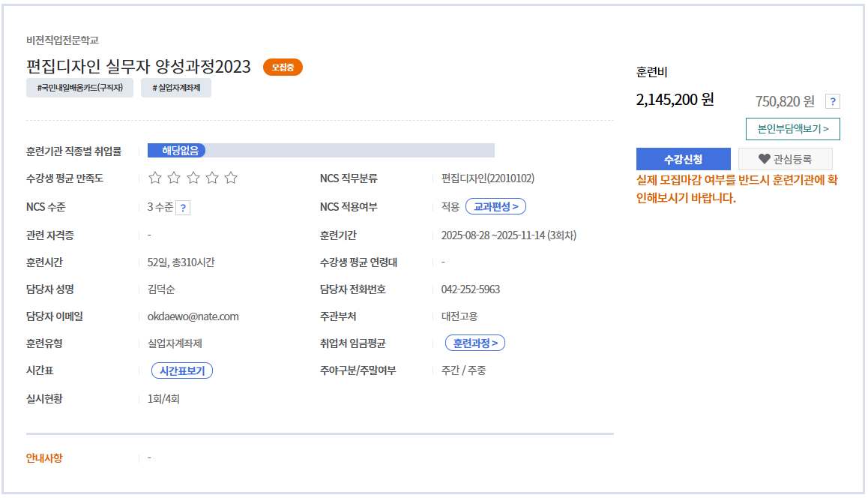The width and height of the screenshot is (868, 498).
Task: Click the 훈련유형 value 실업자계좌제
Action: (x=175, y=343)
